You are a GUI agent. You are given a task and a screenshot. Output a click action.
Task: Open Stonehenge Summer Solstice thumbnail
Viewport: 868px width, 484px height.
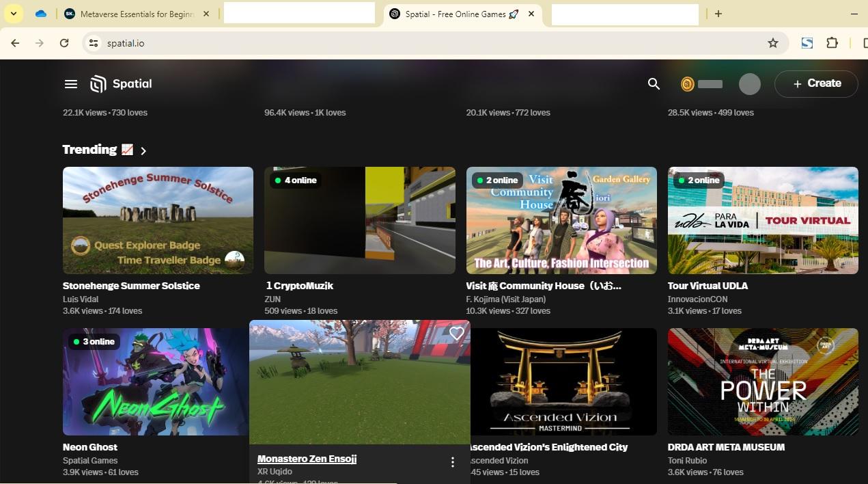tap(158, 220)
